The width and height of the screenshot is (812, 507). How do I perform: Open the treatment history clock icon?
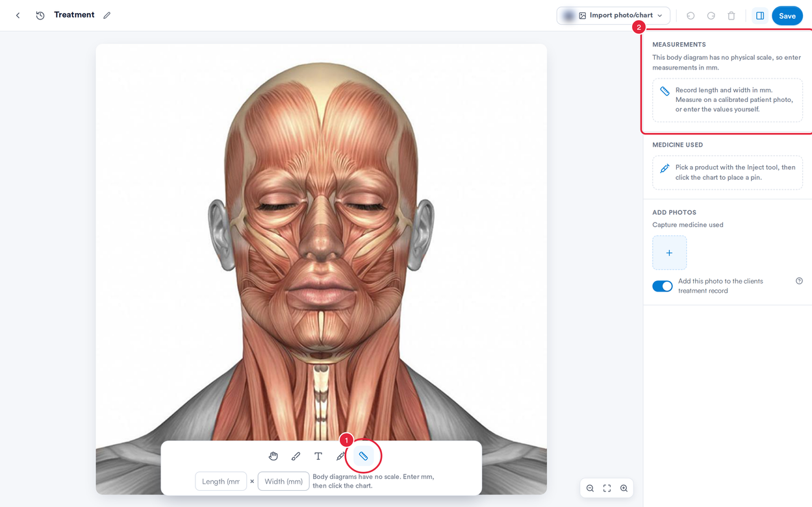pyautogui.click(x=40, y=16)
